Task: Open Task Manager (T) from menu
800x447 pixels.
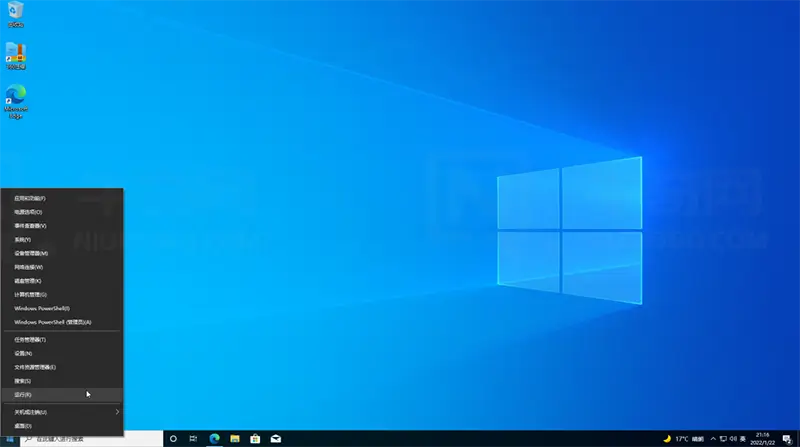Action: click(x=62, y=340)
